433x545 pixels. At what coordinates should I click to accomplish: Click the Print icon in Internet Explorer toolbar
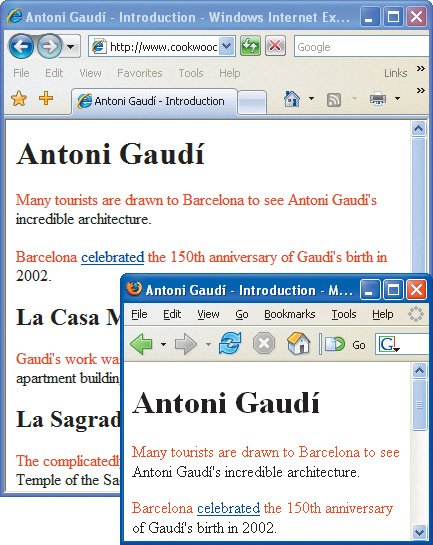point(378,99)
